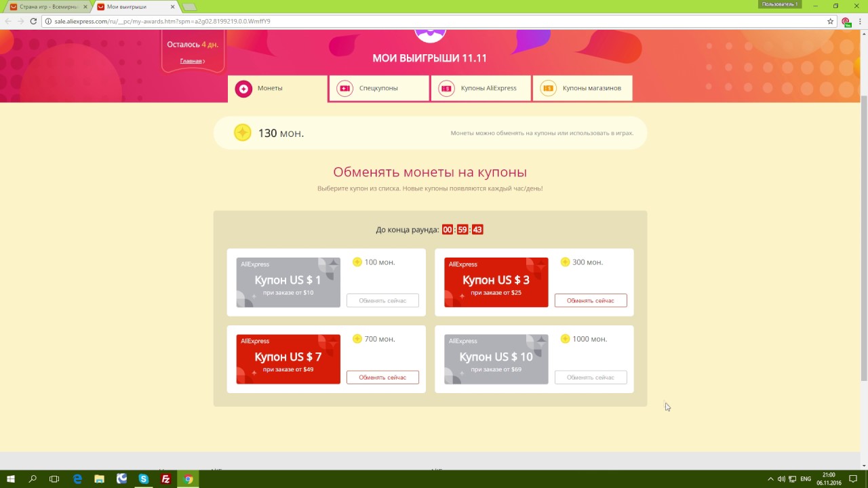Image resolution: width=868 pixels, height=488 pixels.
Task: Open the Windows Start menu
Action: coord(11,479)
